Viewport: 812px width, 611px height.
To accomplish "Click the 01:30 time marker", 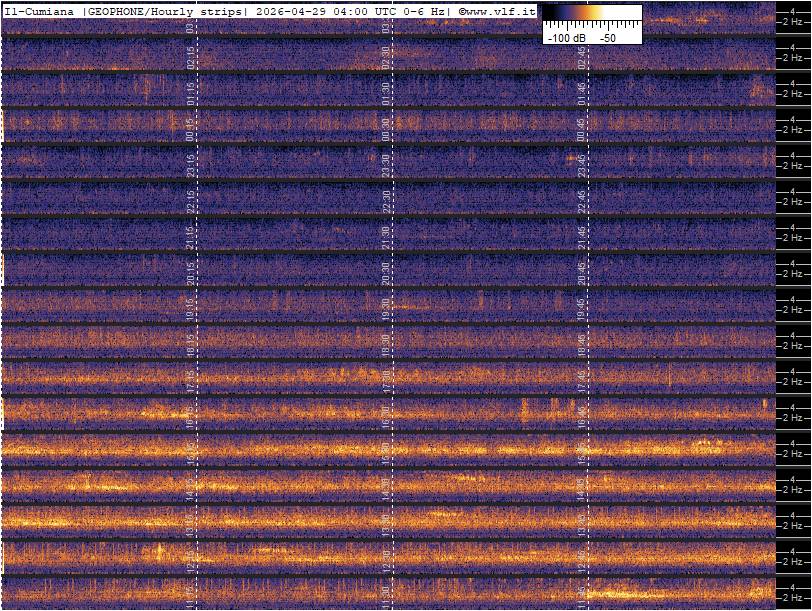I will [x=386, y=94].
